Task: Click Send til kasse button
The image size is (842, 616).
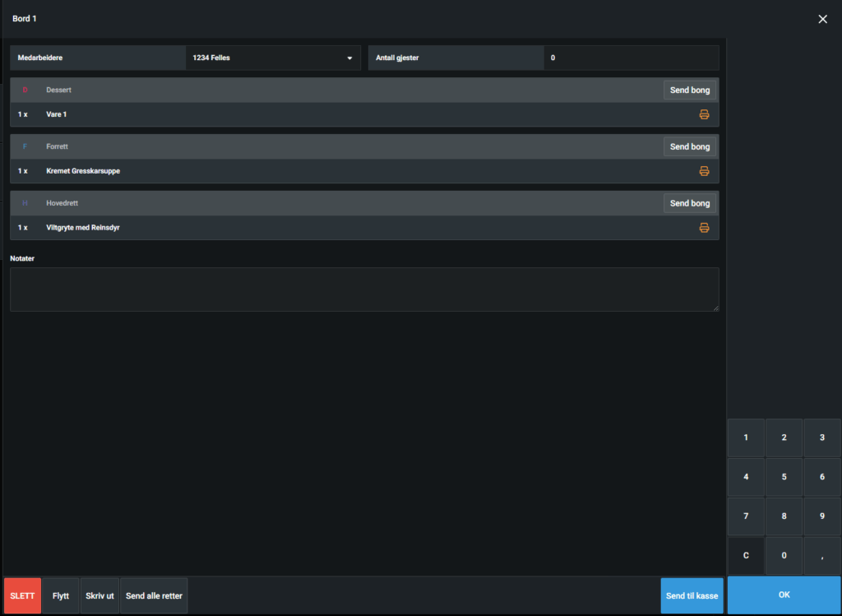Action: pyautogui.click(x=692, y=595)
